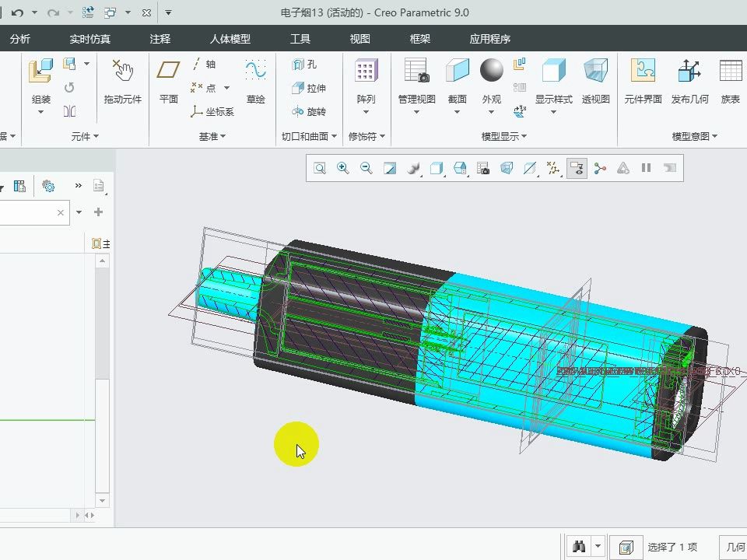This screenshot has height=560, width=747.
Task: Toggle the 透视图 perspective view
Action: [595, 82]
